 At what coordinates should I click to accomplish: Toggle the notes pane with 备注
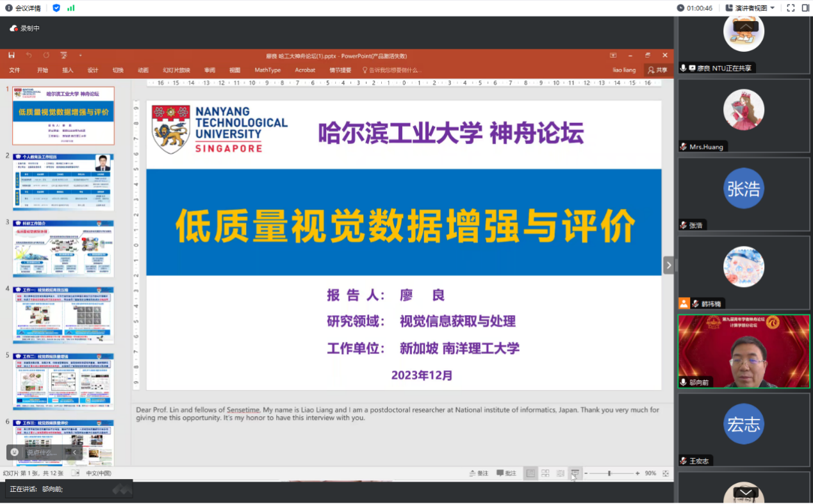coord(478,473)
